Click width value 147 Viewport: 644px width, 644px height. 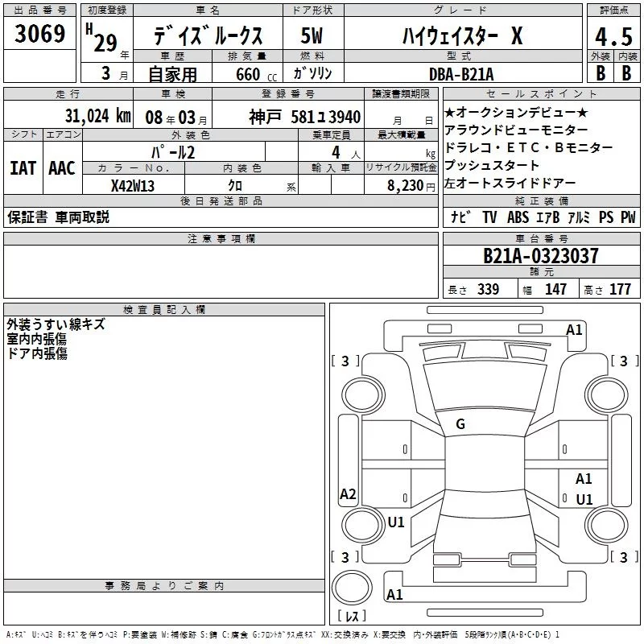point(555,289)
